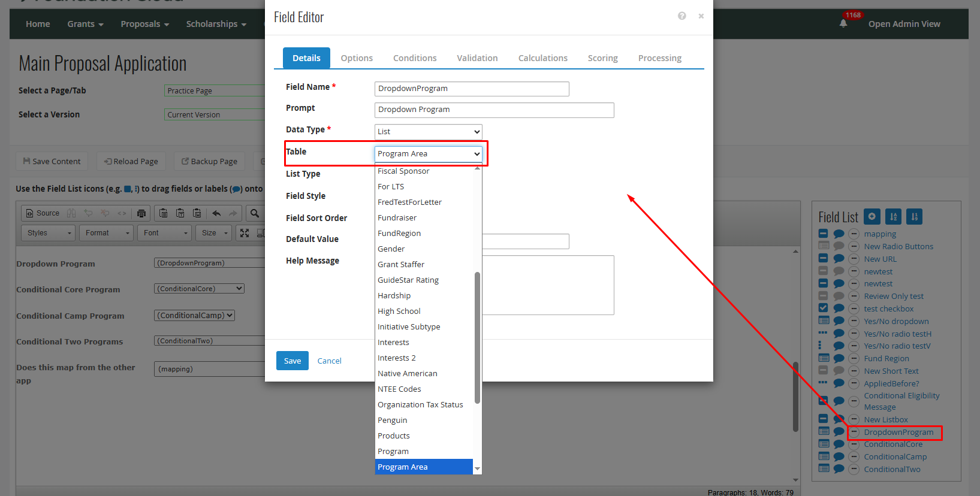Click the Paste from Word icon

[197, 213]
